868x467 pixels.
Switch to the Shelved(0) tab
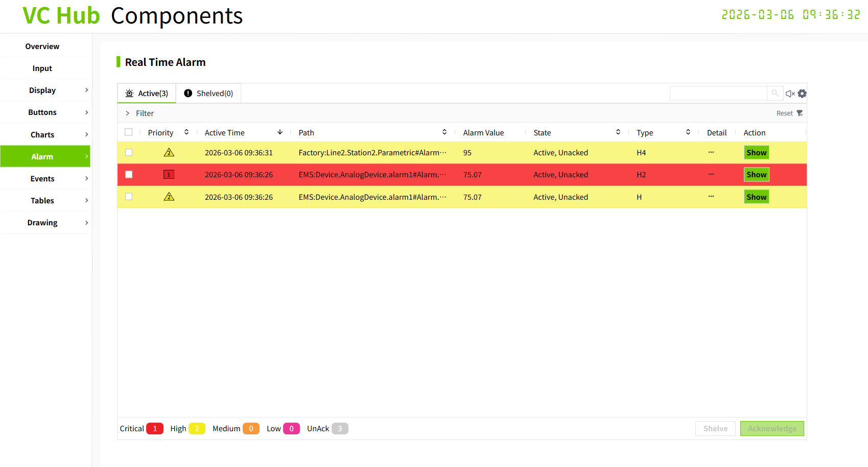click(x=208, y=94)
